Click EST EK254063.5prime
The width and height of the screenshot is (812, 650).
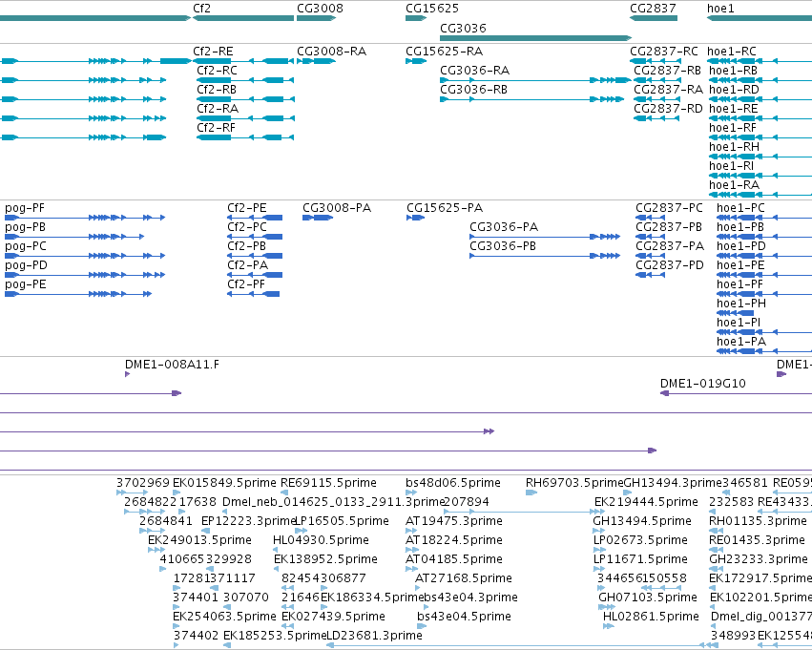click(x=177, y=626)
